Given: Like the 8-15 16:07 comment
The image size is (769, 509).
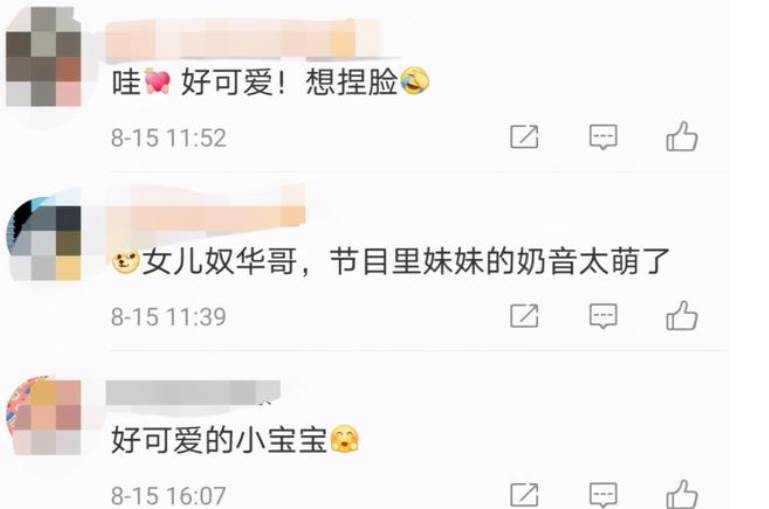Looking at the screenshot, I should point(682,493).
